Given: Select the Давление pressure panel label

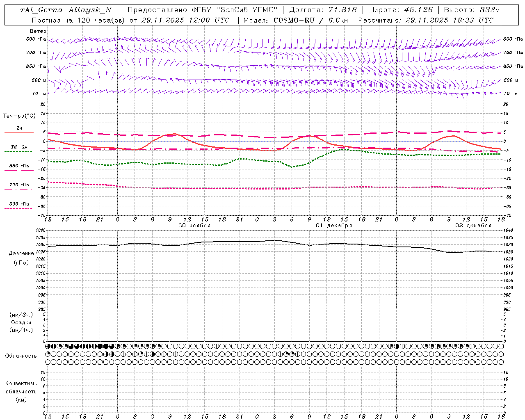Looking at the screenshot, I should pyautogui.click(x=21, y=253).
